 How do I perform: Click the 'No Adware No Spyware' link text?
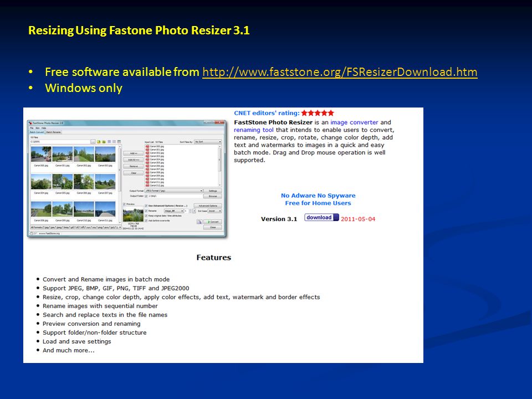(x=318, y=196)
